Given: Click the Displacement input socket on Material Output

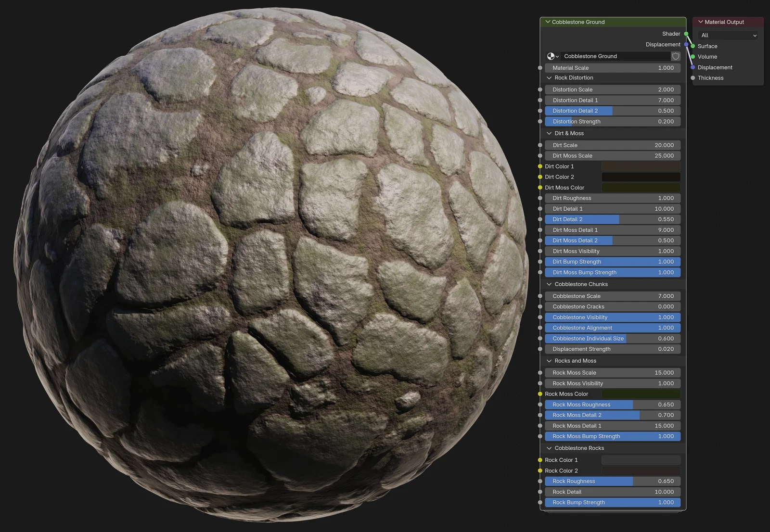Looking at the screenshot, I should click(x=693, y=67).
